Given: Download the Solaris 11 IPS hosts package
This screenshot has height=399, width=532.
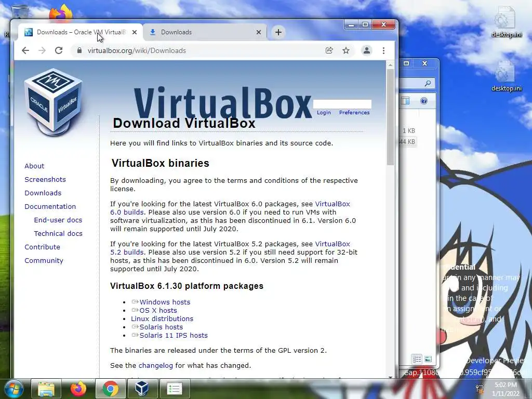Looking at the screenshot, I should (174, 336).
